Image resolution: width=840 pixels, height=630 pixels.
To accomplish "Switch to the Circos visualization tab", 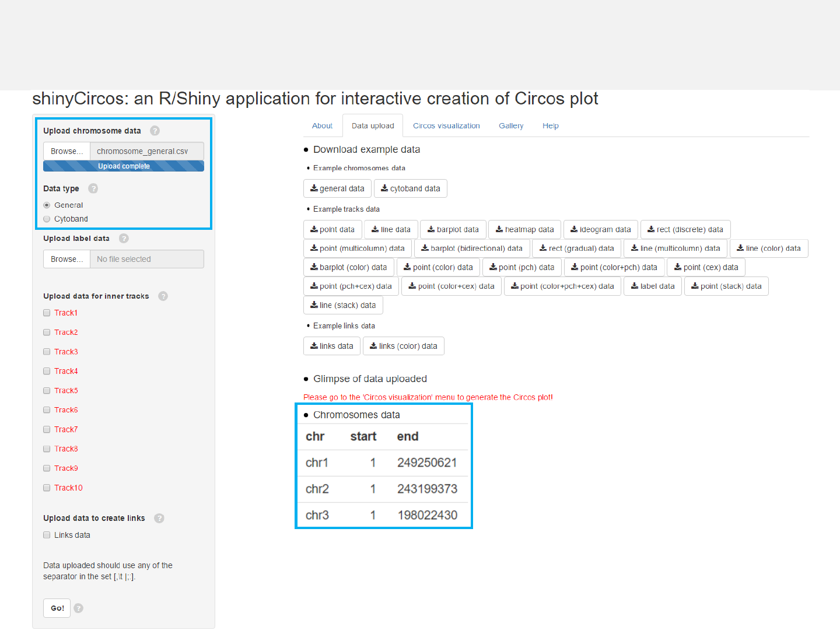I will [446, 125].
